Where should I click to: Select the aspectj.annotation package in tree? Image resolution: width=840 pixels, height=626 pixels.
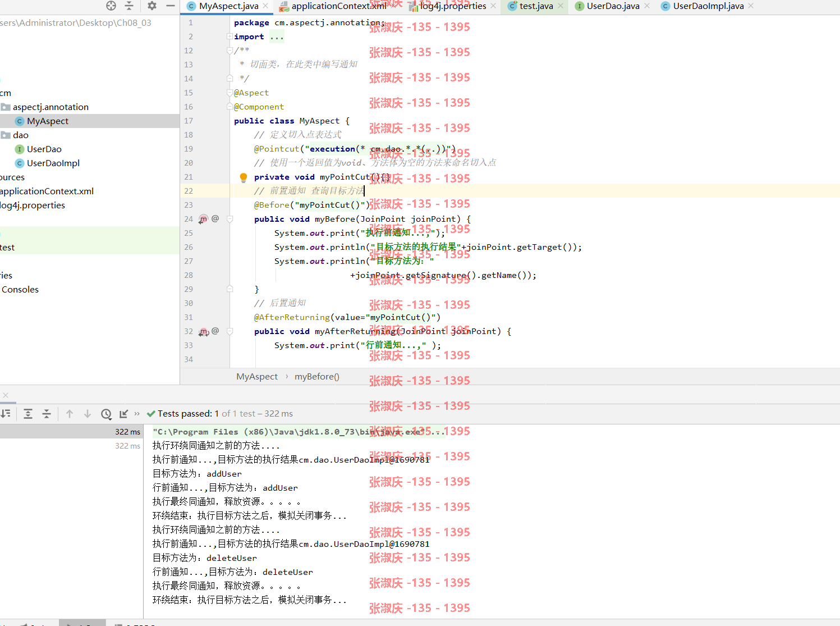pos(51,107)
